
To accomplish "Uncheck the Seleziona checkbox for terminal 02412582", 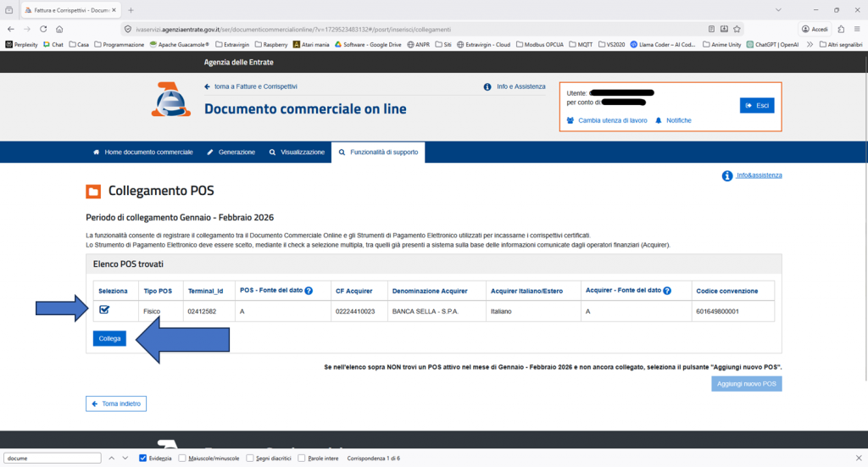I will [104, 310].
